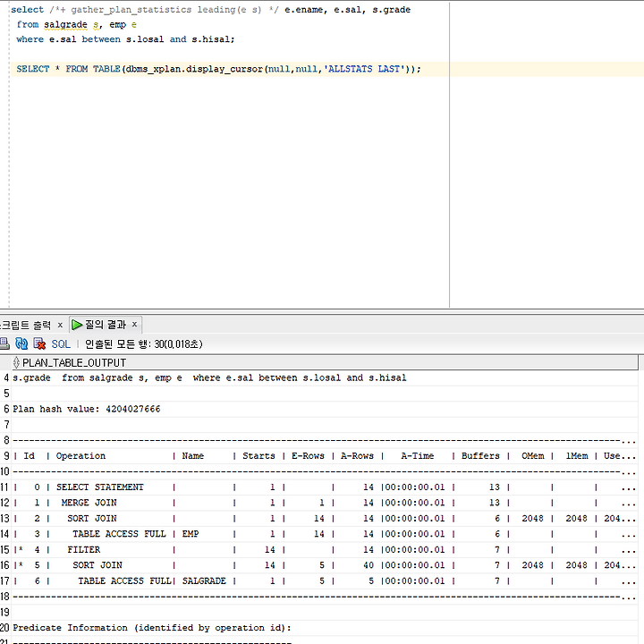The height and width of the screenshot is (644, 644).
Task: Close the 스크립트 출력 tab
Action: [x=60, y=325]
